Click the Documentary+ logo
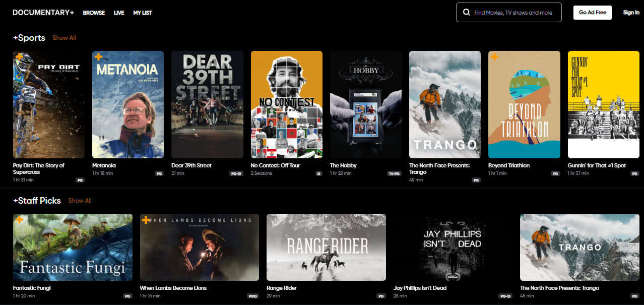The image size is (644, 305). pos(43,13)
